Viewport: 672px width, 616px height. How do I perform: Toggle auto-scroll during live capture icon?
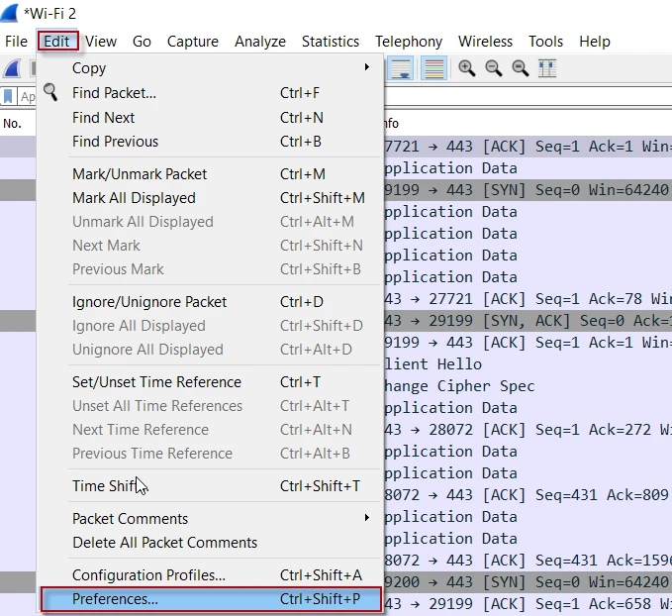401,68
